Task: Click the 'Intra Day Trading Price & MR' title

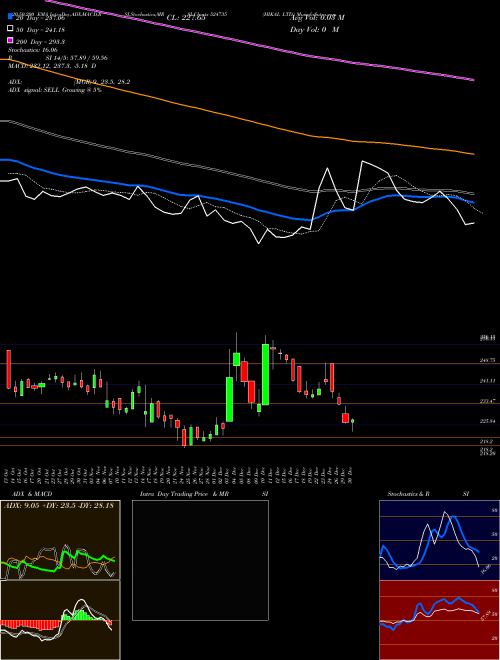Action: point(184,494)
